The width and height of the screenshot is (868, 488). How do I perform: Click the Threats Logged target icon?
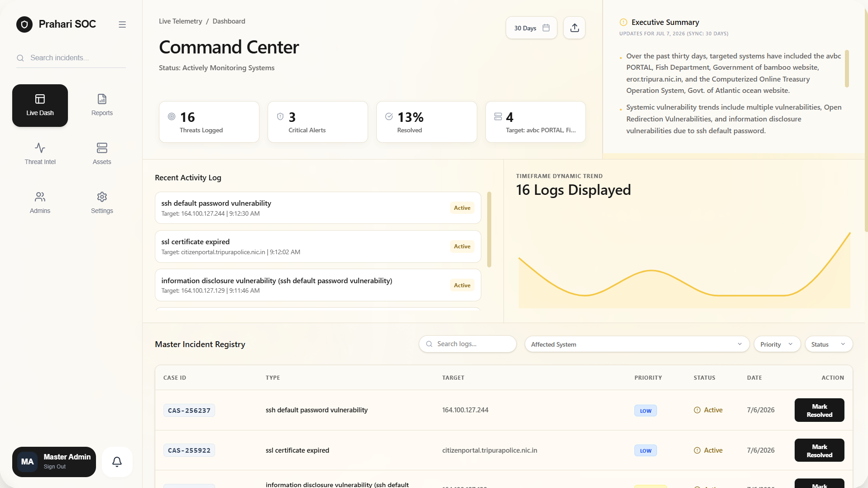172,116
